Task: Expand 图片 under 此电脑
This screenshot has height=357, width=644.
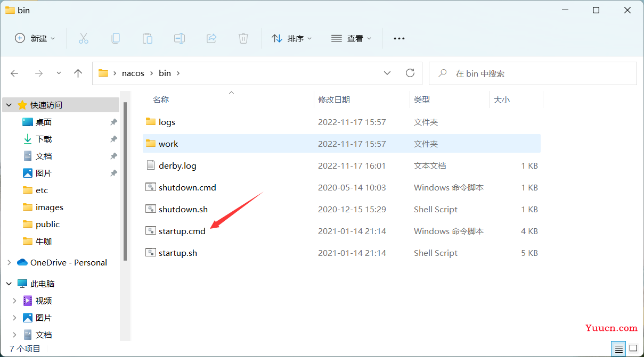Action: [14, 318]
